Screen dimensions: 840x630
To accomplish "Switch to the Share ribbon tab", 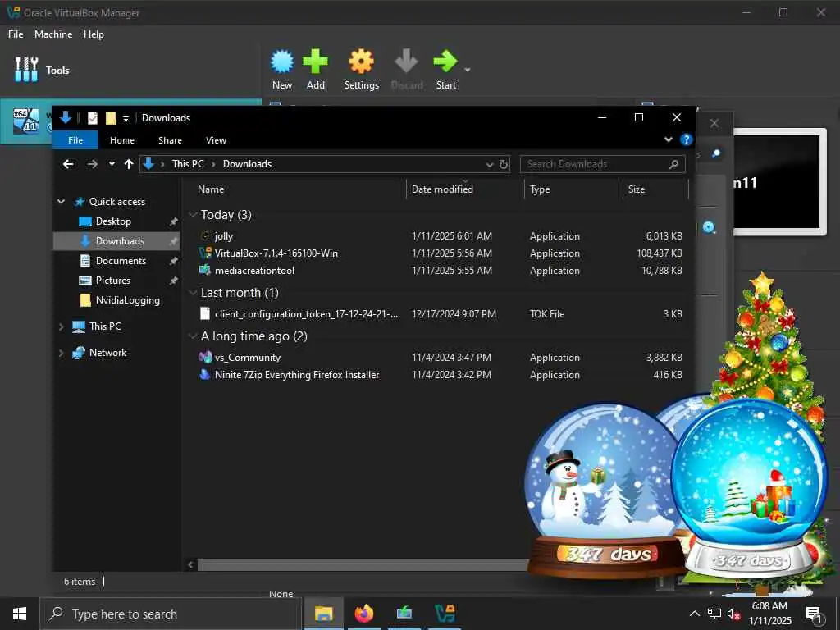I will (170, 139).
